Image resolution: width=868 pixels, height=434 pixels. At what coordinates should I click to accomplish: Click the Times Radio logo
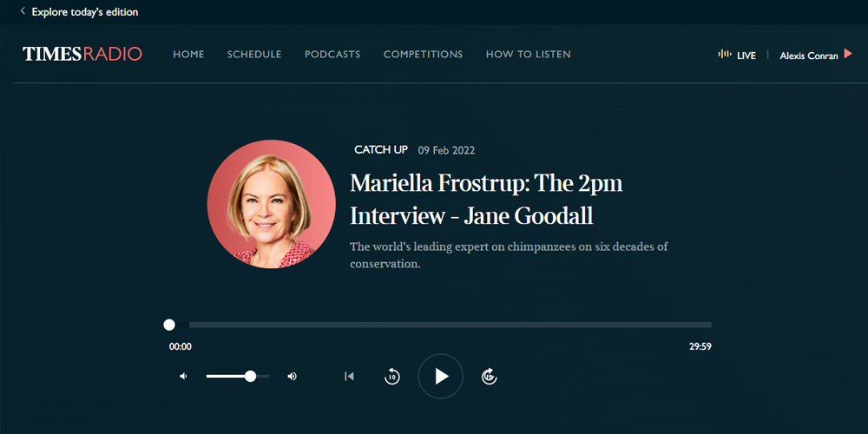(82, 55)
